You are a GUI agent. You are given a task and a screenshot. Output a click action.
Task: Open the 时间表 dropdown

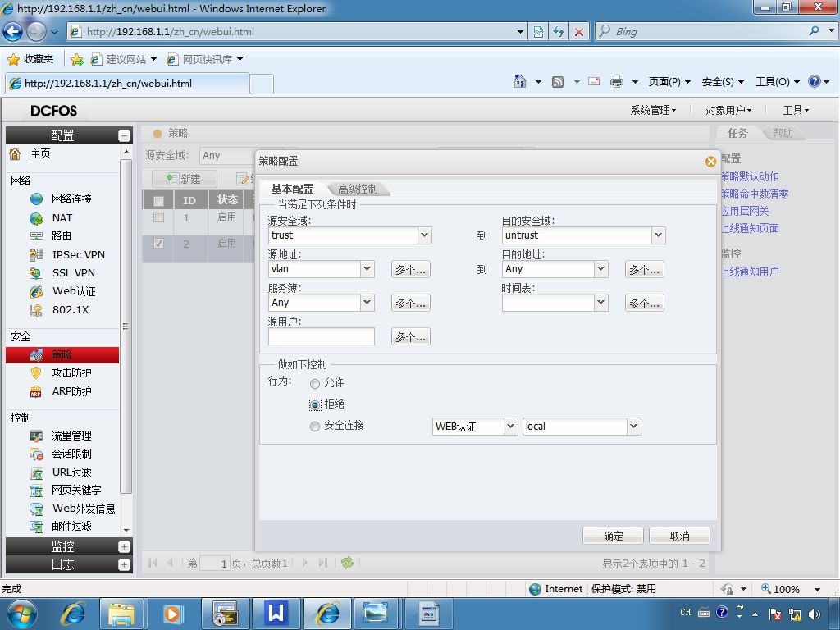[601, 303]
